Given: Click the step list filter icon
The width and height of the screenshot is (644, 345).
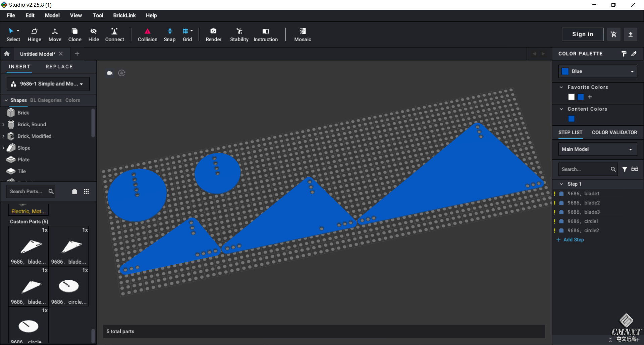Looking at the screenshot, I should pos(625,169).
